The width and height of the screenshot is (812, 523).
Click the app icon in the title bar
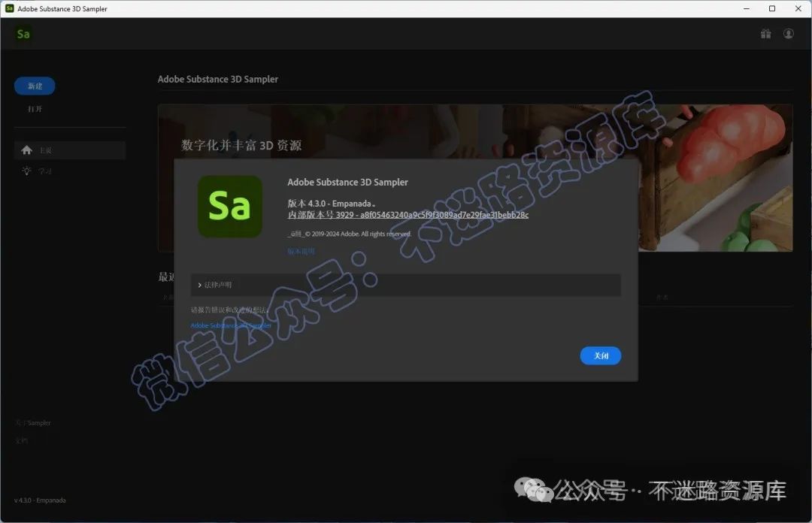(9, 8)
